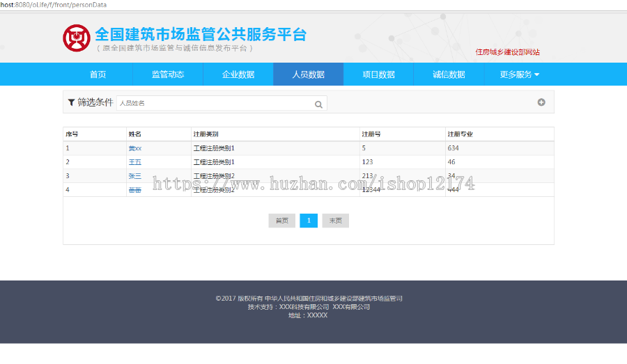Click 工程注册类别1 in row 1
This screenshot has width=627, height=364.
[214, 148]
